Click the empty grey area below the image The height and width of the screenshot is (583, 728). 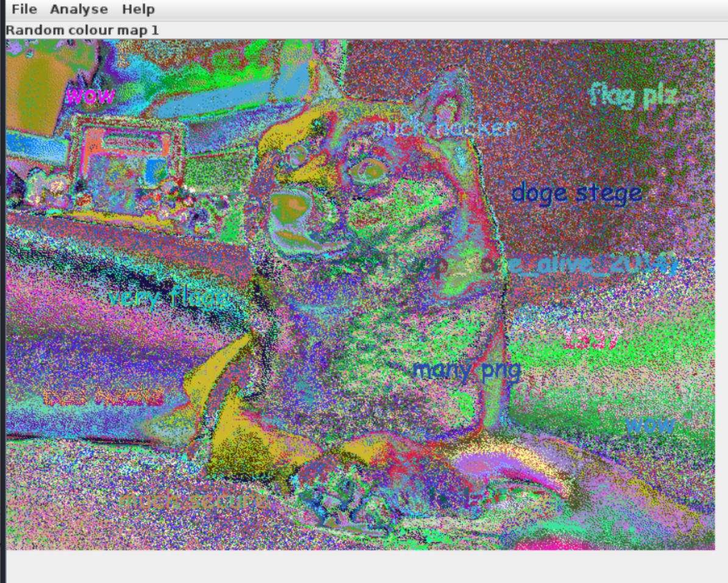pyautogui.click(x=366, y=567)
